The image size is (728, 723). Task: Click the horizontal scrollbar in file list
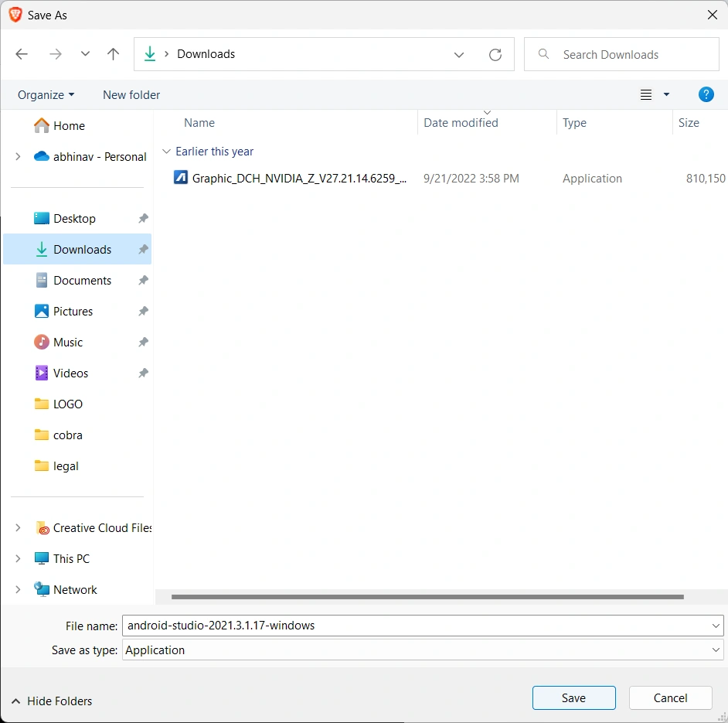coord(427,597)
